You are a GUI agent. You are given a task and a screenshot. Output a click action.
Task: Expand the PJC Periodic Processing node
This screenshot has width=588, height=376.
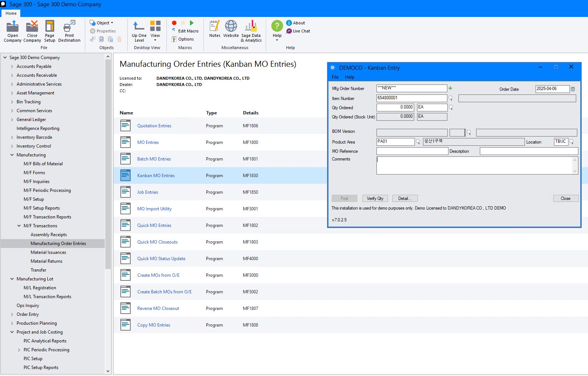coord(19,350)
